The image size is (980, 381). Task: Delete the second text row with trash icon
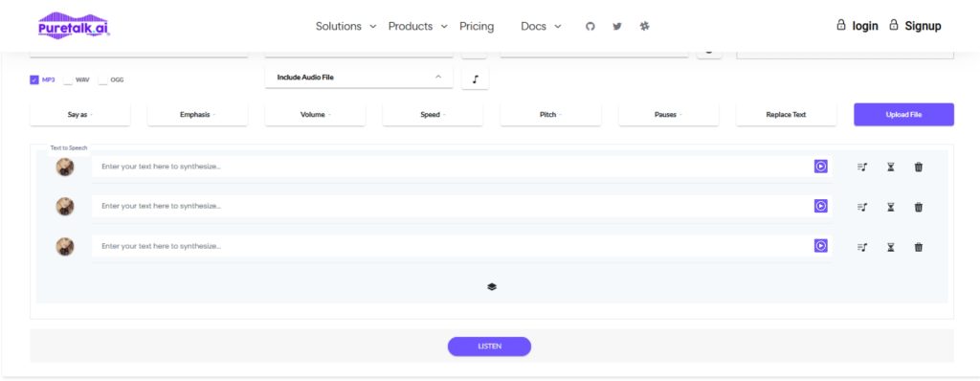[x=918, y=207]
